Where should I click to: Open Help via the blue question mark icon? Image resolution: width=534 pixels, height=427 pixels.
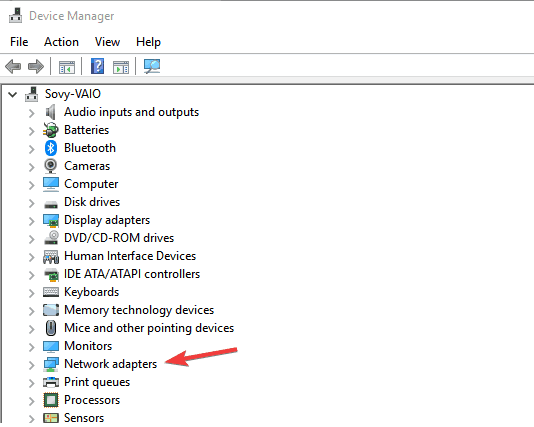click(x=97, y=66)
